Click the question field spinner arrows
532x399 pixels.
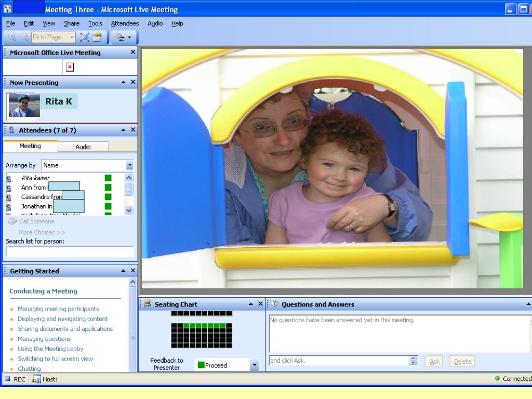pyautogui.click(x=413, y=361)
